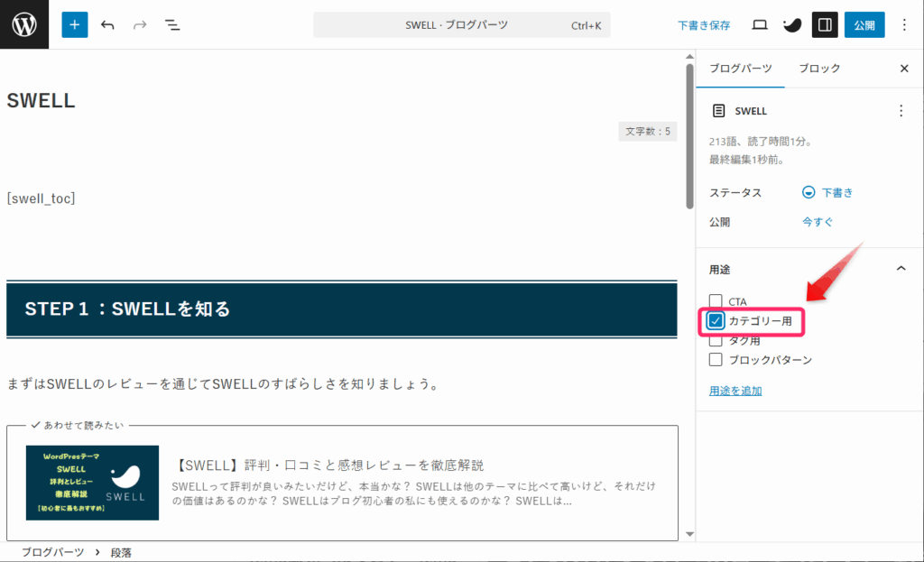Click the 段落 breadcrumb item
The width and height of the screenshot is (924, 562).
121,553
